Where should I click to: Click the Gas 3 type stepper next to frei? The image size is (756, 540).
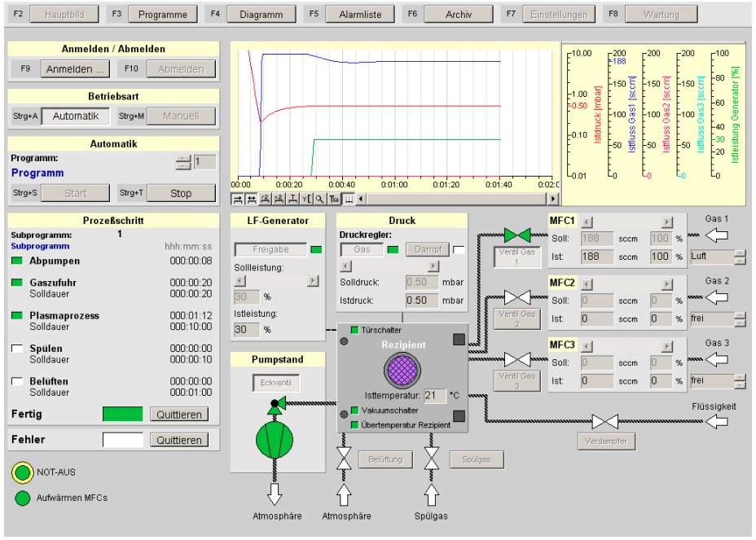(740, 381)
